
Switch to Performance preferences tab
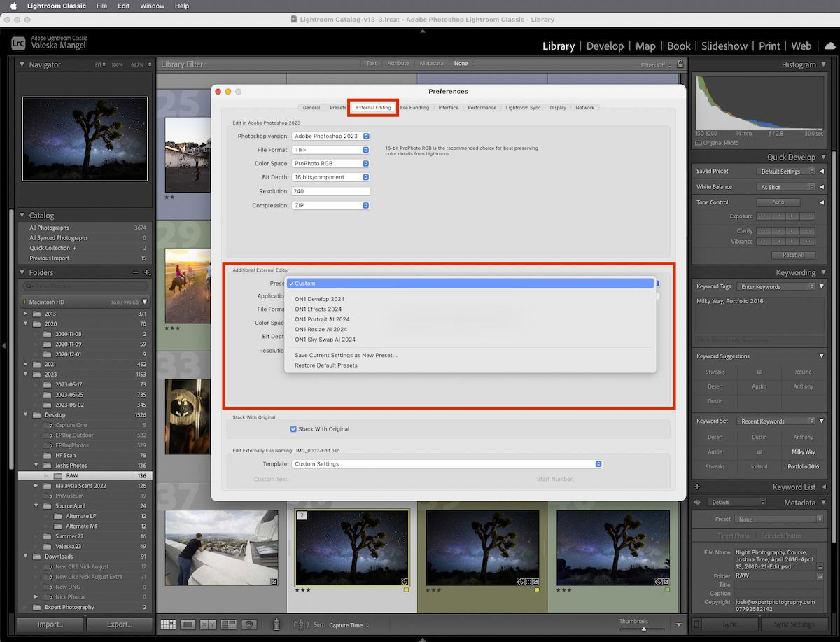pos(482,108)
